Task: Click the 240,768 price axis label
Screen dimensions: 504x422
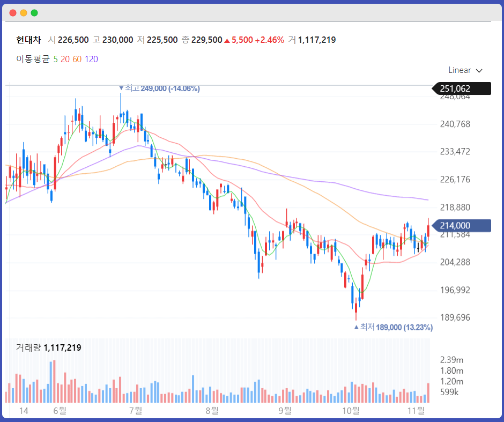Action: pos(455,124)
